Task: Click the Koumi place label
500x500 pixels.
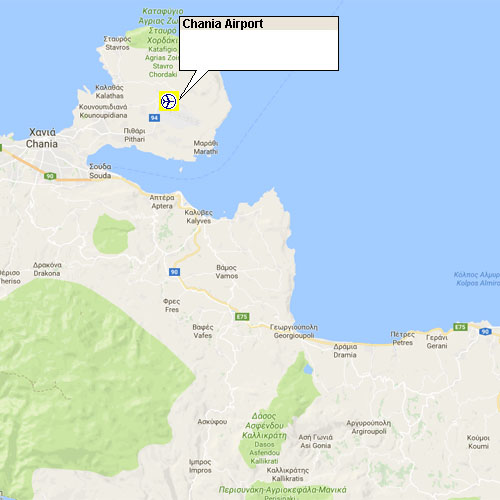Action: coord(478,442)
